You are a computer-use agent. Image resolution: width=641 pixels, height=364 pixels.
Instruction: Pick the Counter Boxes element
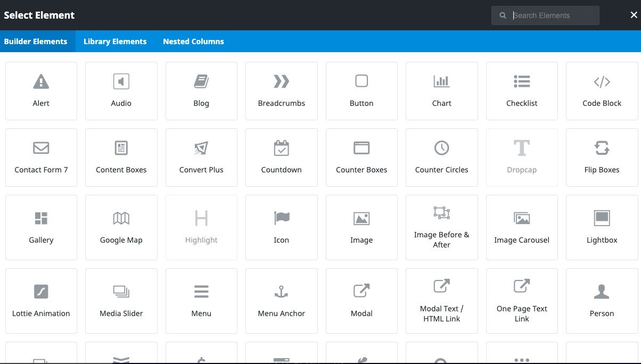361,158
